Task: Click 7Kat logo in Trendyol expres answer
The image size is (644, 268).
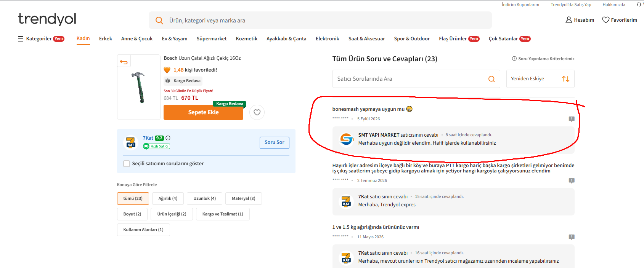Action: point(346,201)
